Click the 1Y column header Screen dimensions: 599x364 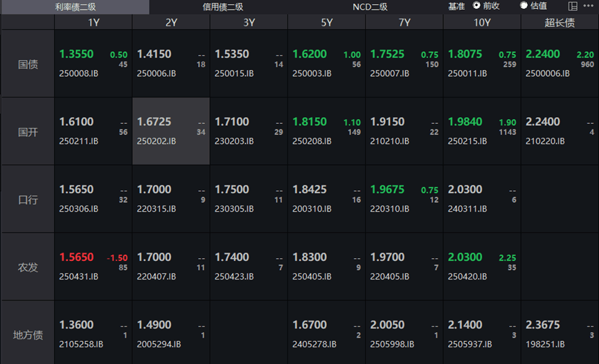[x=93, y=22]
